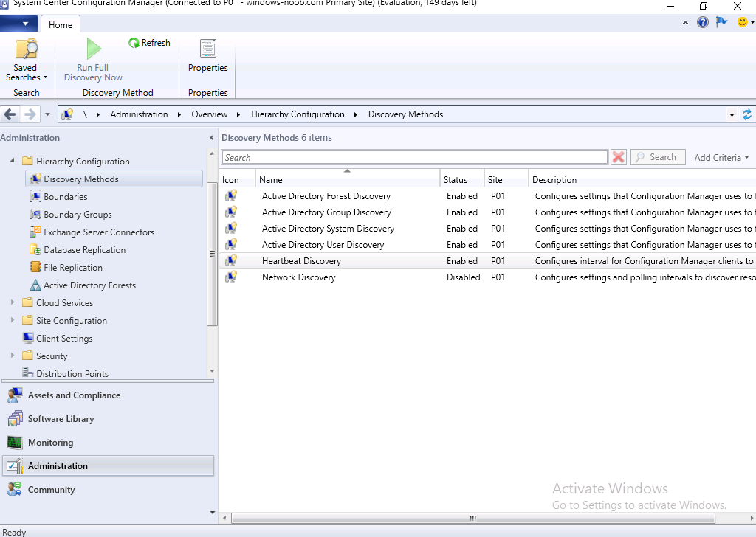The width and height of the screenshot is (756, 537).
Task: Collapse the Administration navigation pane
Action: 211,138
